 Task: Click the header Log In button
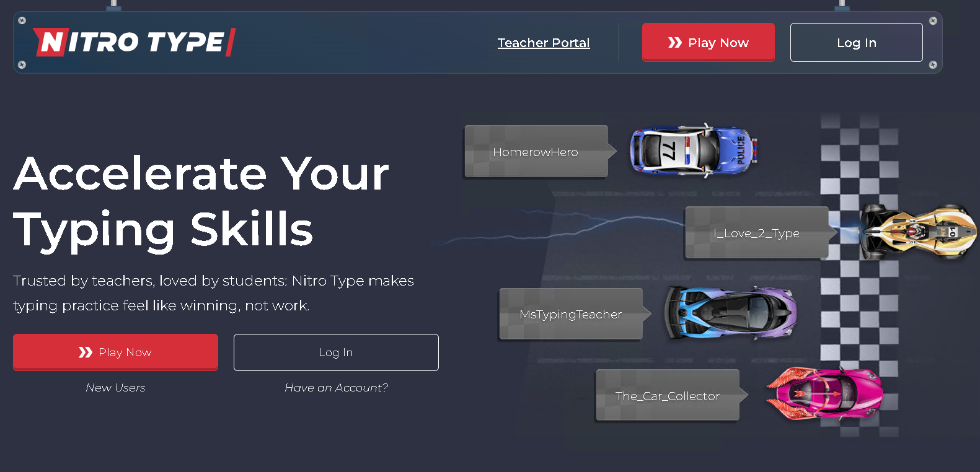click(856, 43)
